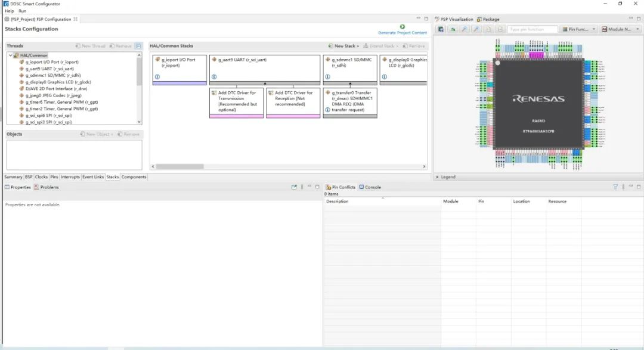The width and height of the screenshot is (644, 350).
Task: Click the open-in-new-view icon in Properties panel
Action: click(294, 187)
